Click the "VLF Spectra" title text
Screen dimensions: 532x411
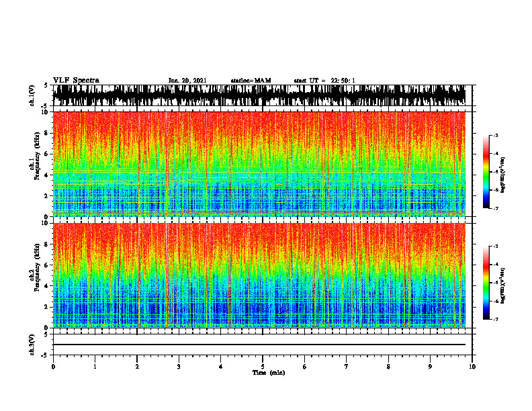[x=76, y=81]
